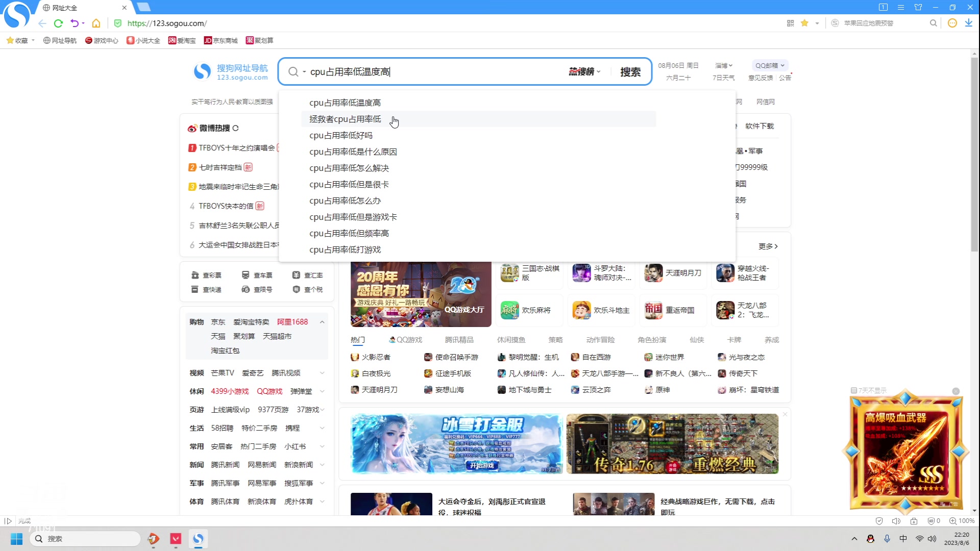Click the QQ penguin tray icon

[870, 539]
